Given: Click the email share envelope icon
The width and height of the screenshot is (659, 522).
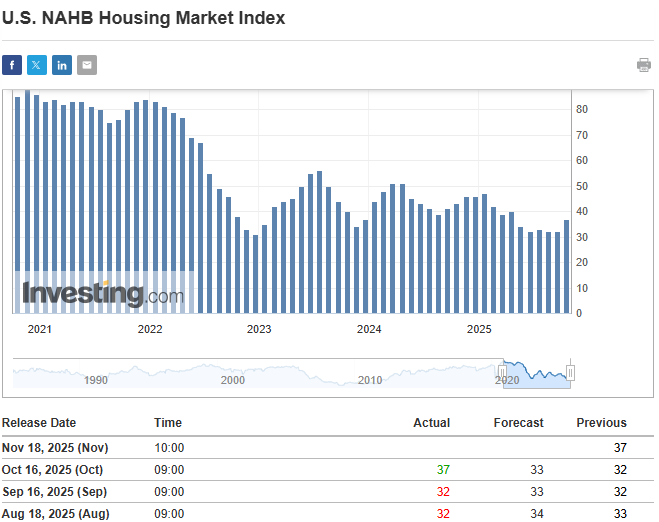Looking at the screenshot, I should point(87,65).
